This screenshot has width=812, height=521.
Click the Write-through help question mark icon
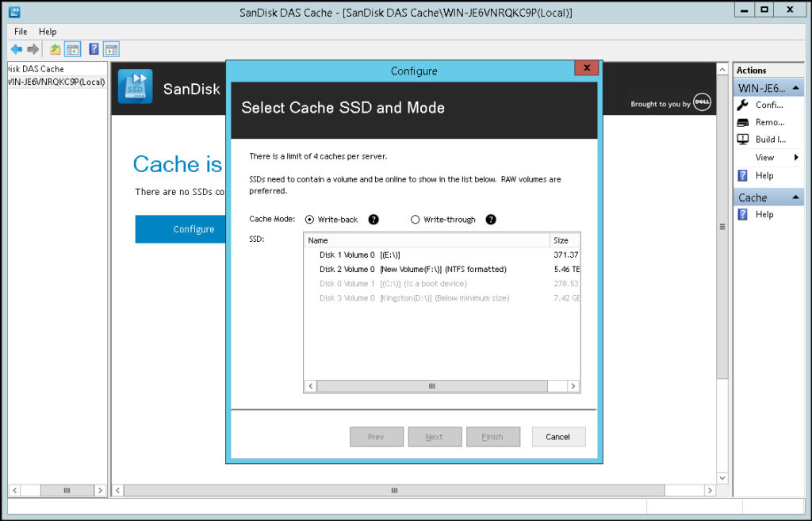[x=491, y=220]
